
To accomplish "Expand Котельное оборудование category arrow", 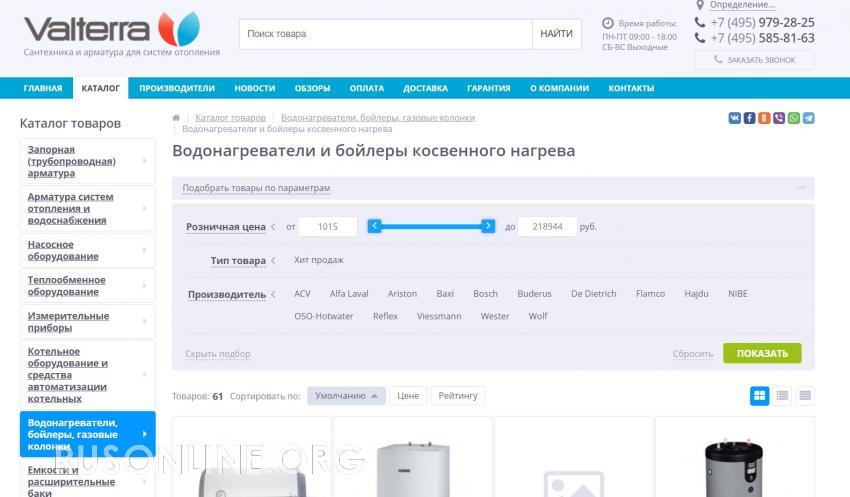I will 145,375.
